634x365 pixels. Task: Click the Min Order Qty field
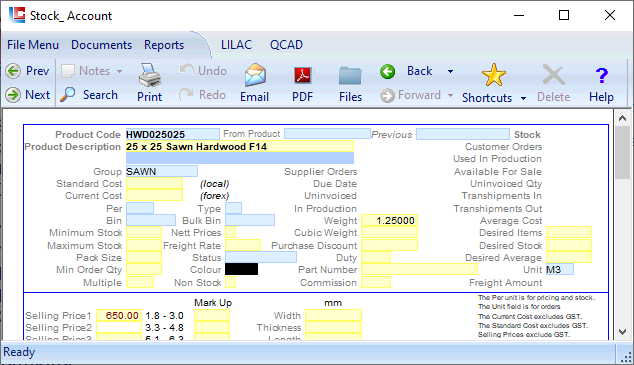(144, 269)
